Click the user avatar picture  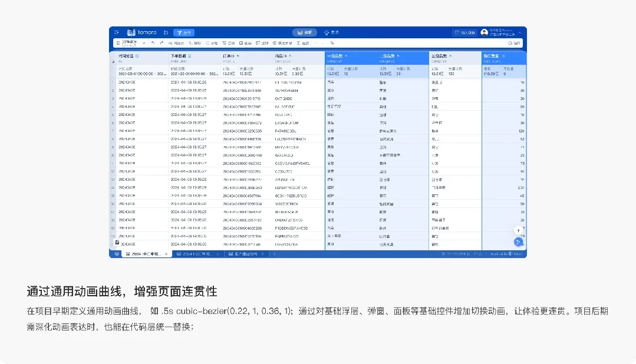485,32
